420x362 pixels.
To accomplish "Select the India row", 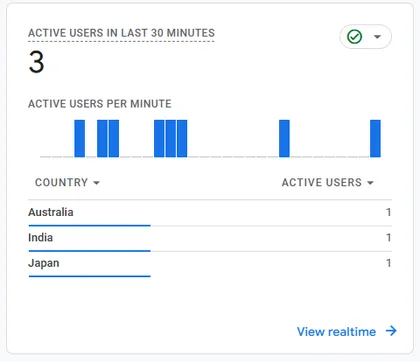I will tap(210, 238).
